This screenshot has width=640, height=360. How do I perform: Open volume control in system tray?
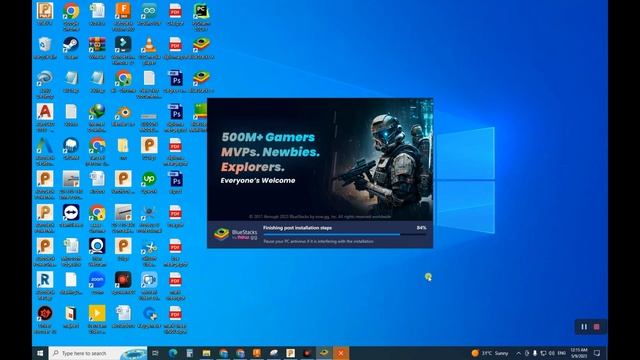(551, 353)
